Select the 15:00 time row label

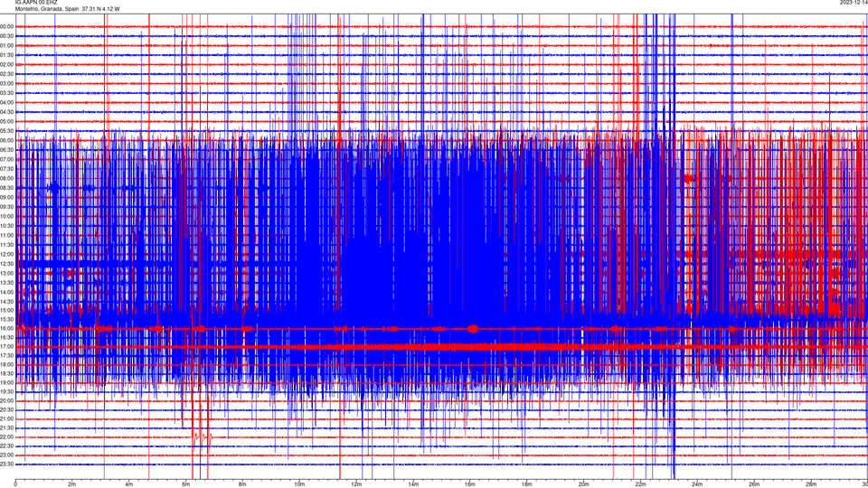[6, 310]
